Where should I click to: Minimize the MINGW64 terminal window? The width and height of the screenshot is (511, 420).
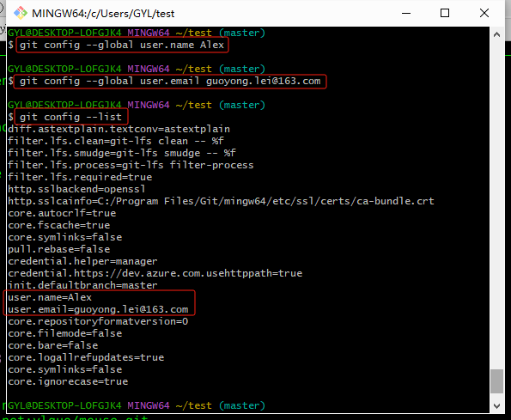(x=406, y=13)
